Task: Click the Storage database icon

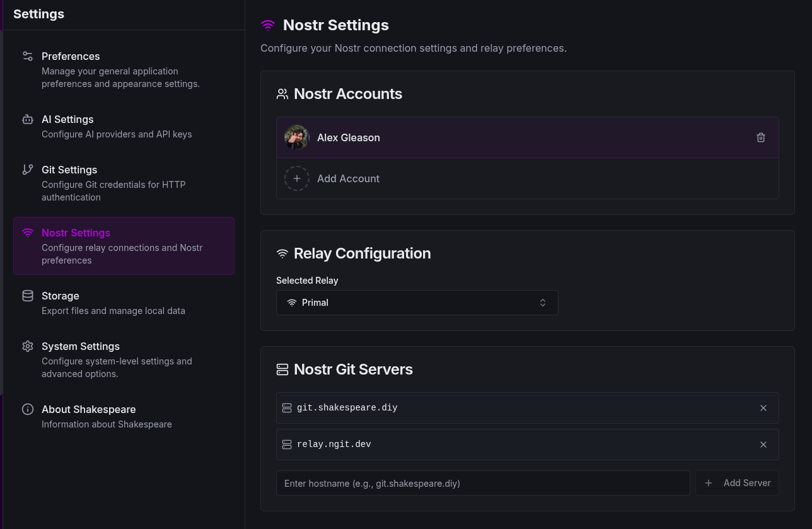Action: pyautogui.click(x=28, y=296)
